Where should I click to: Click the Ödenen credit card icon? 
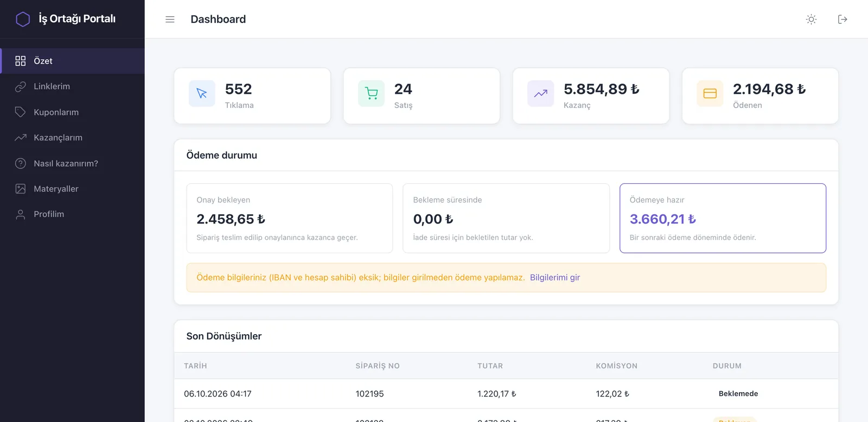pos(710,93)
